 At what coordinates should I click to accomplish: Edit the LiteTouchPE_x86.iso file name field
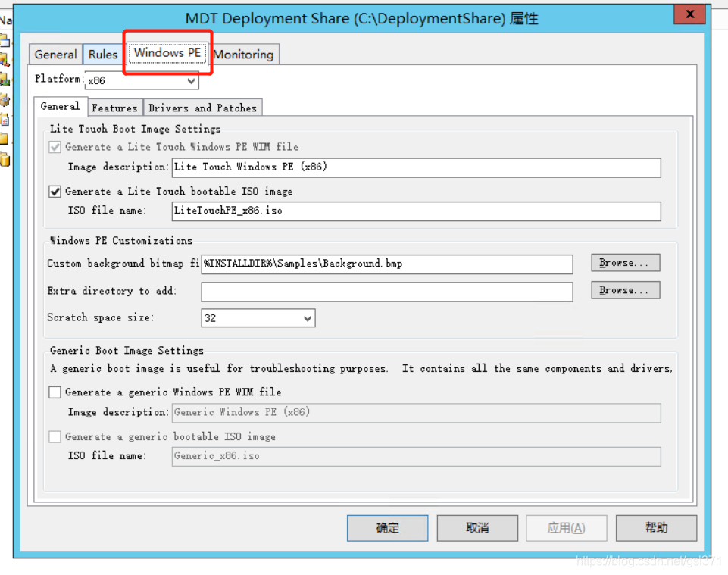[x=417, y=211]
